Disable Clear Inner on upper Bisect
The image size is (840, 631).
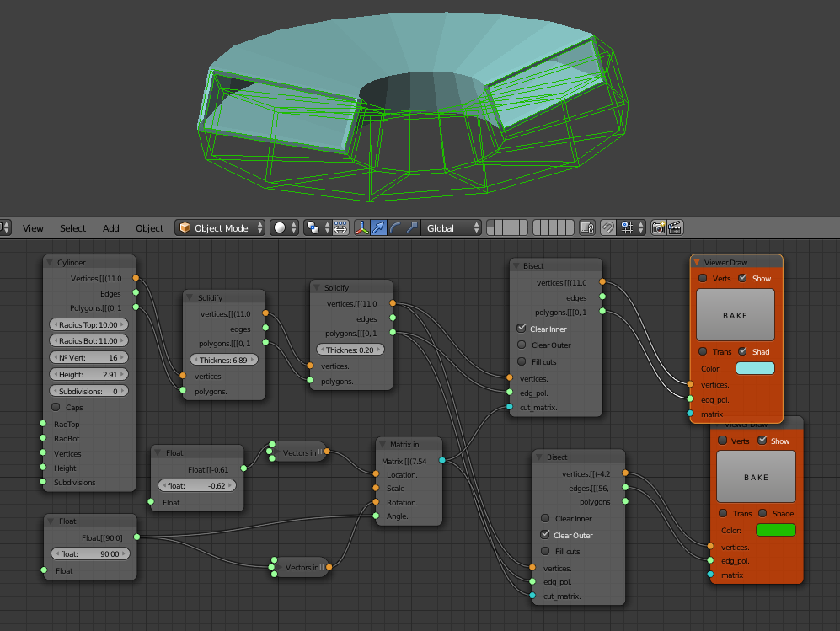(x=522, y=329)
